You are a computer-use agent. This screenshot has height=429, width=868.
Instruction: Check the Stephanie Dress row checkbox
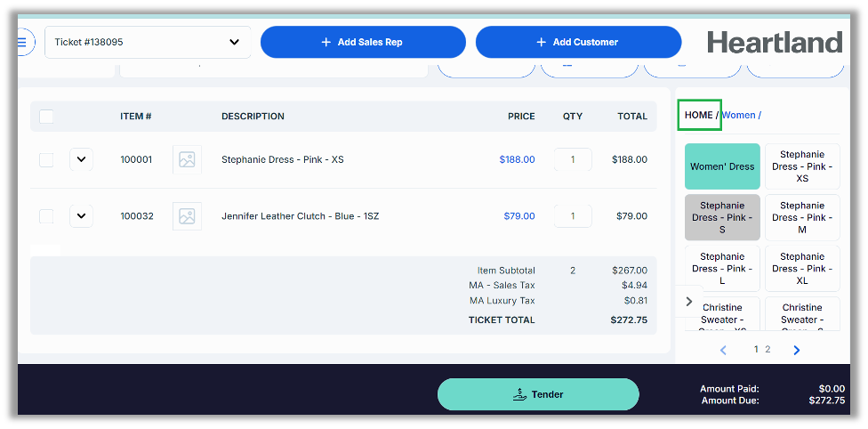point(46,160)
